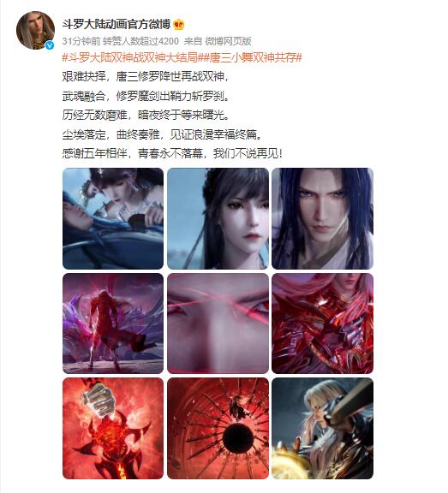448x493 pixels.
Task: Open thumbnail of girl leaning over boy
Action: click(x=113, y=218)
